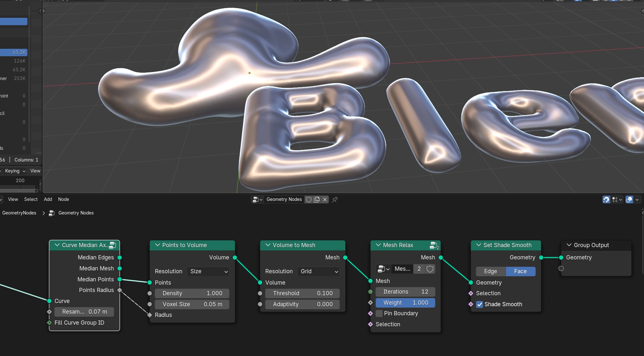Toggle node editor overlays icon
Viewport: 644px width, 356px height.
point(629,200)
